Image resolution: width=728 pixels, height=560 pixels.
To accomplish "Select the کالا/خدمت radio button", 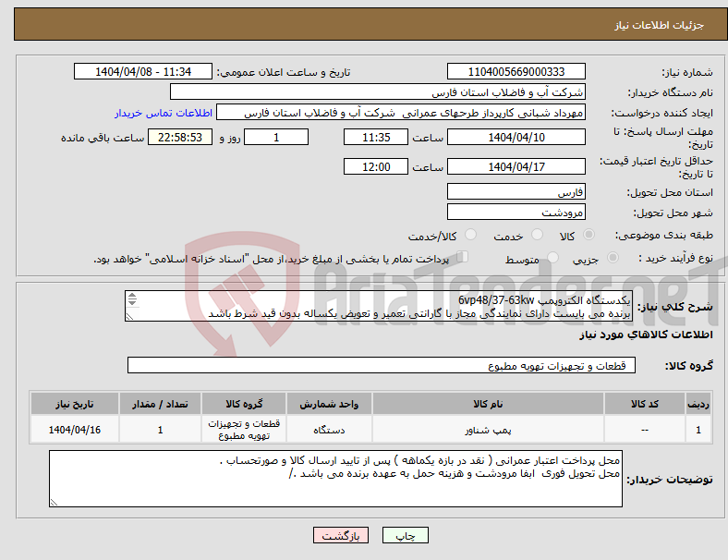I will coord(471,235).
